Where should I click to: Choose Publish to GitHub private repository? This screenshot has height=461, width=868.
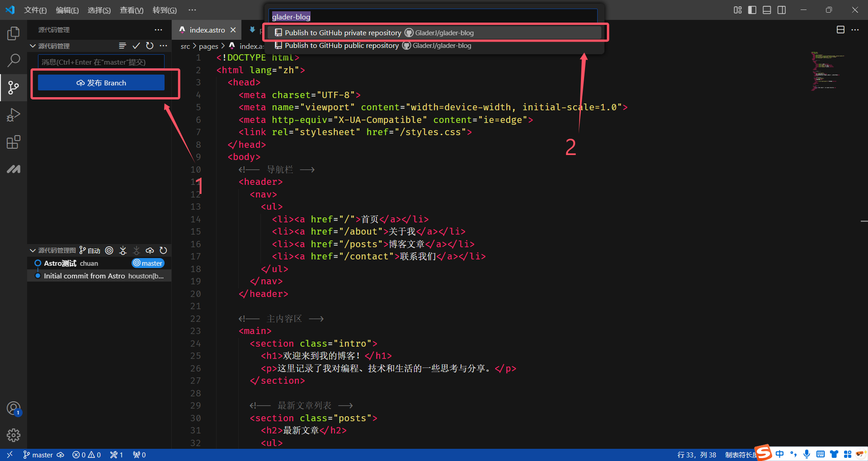[343, 33]
